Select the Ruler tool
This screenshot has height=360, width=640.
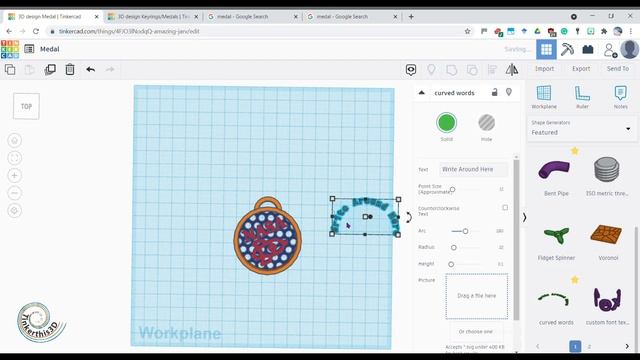click(x=582, y=97)
